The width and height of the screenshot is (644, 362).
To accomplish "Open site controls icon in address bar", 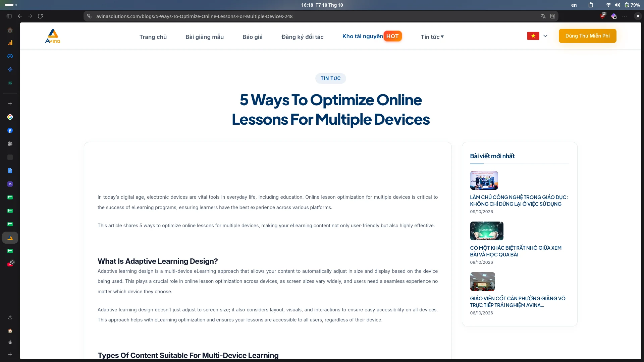I will coord(89,16).
